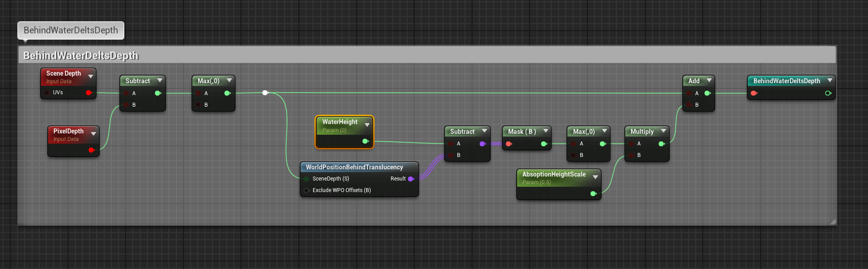Select the white reroute node on the wire
The width and height of the screenshot is (868, 269).
coord(265,92)
